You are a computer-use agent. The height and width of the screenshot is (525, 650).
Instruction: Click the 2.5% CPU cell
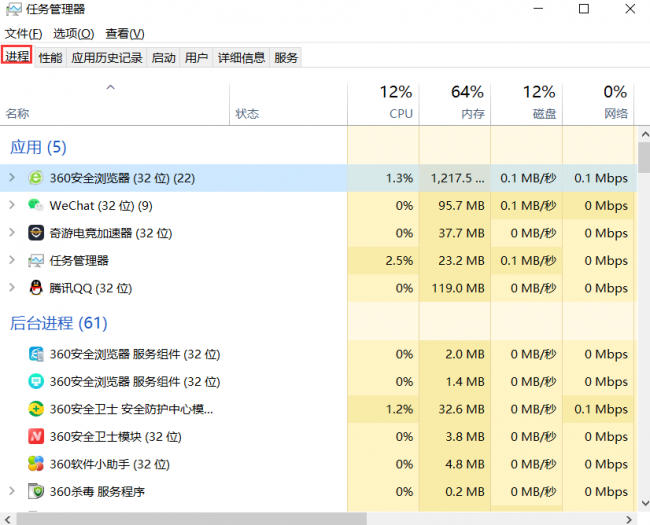(x=383, y=260)
